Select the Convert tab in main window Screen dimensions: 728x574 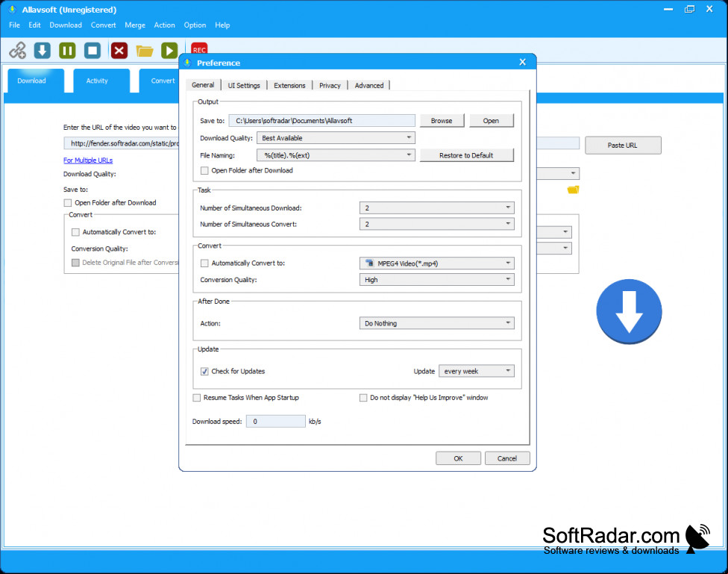pos(160,81)
